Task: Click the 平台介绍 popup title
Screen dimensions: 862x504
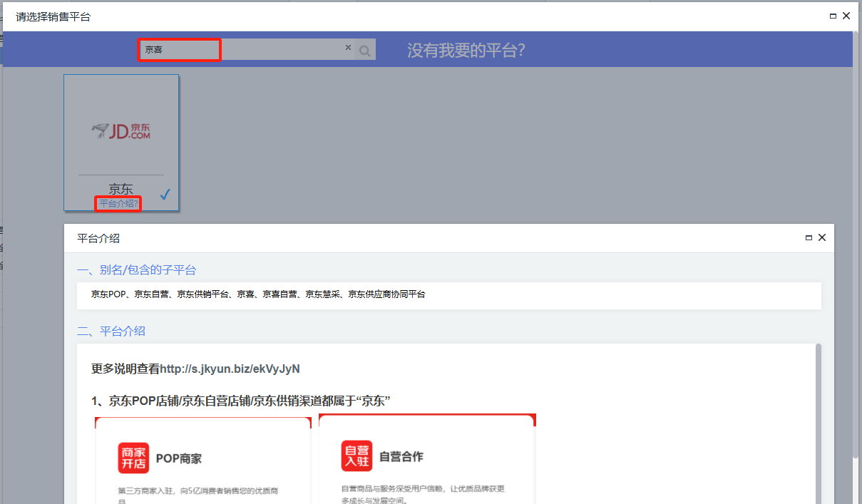Action: 98,238
